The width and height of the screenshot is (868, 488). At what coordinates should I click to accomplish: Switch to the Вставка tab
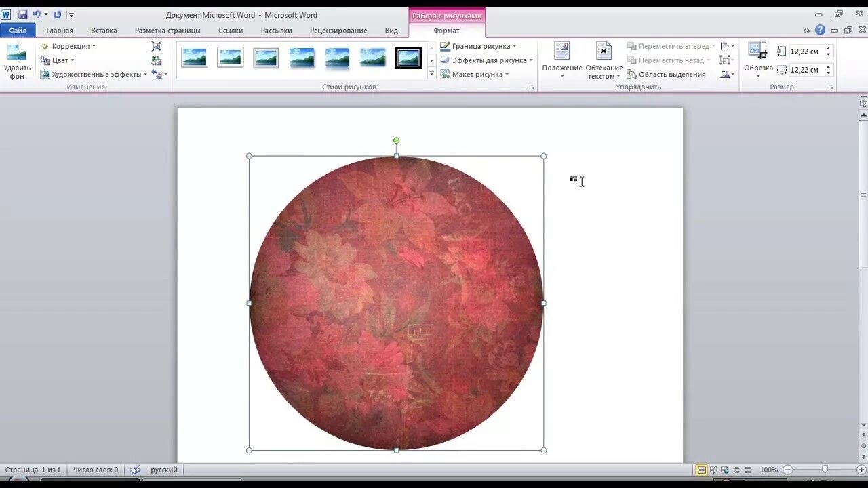[104, 30]
